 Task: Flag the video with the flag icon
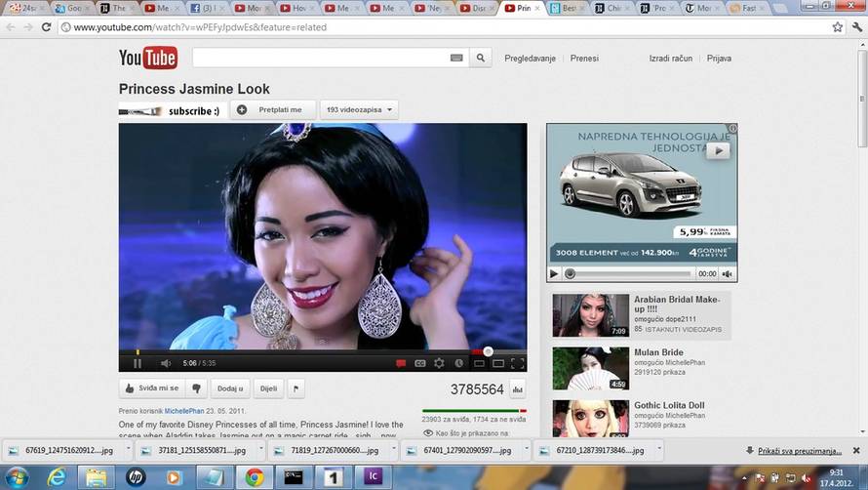(x=296, y=388)
